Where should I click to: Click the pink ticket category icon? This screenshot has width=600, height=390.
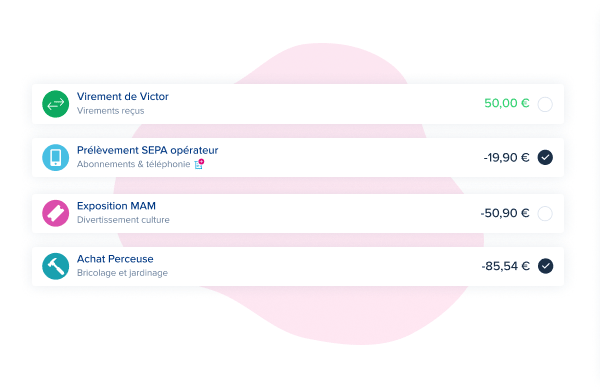[x=55, y=213]
